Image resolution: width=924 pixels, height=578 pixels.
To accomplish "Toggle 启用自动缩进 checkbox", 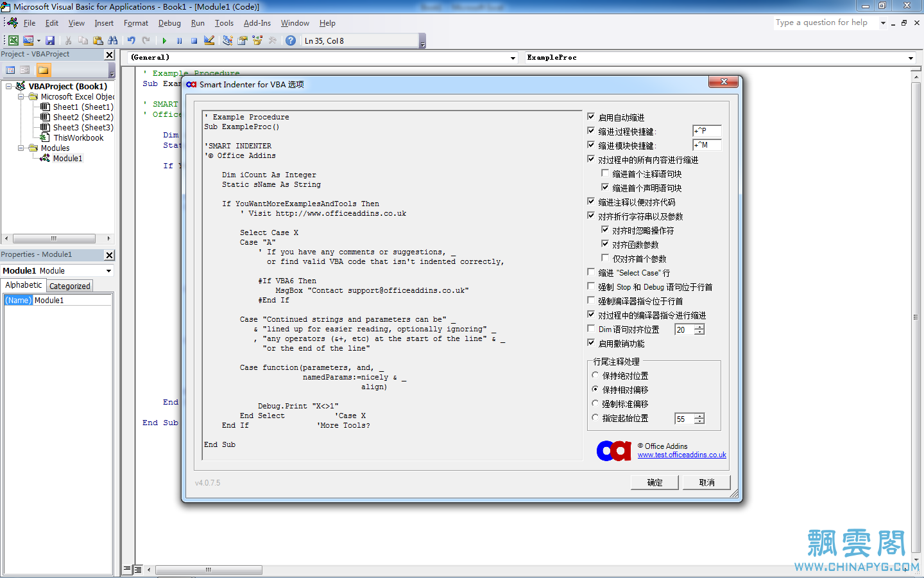I will pyautogui.click(x=591, y=117).
